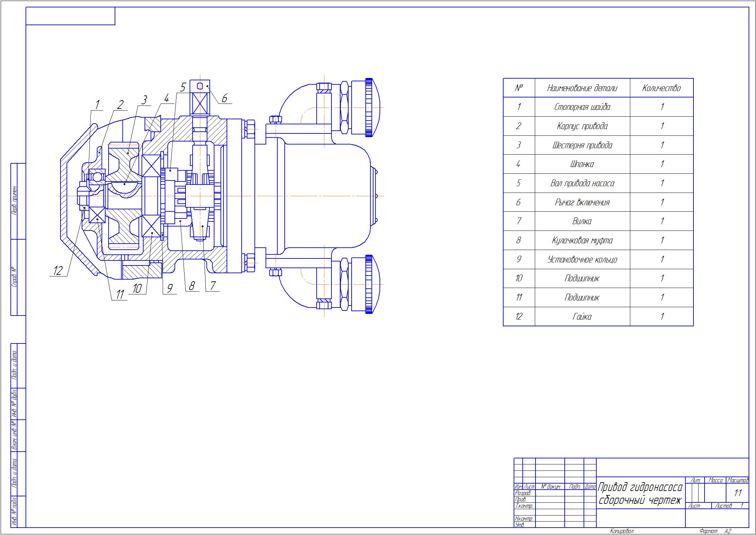Click the 'Рычаг включения' table cell
756x535 pixels.
pyautogui.click(x=582, y=202)
